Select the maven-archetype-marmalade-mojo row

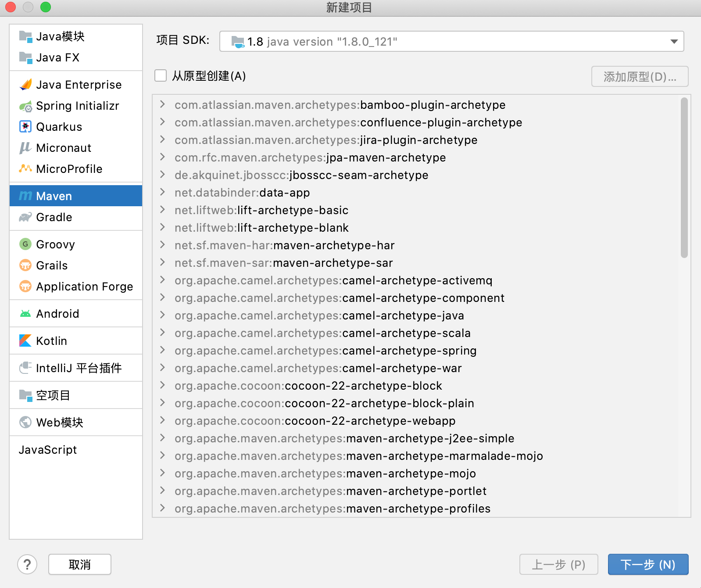click(415, 456)
